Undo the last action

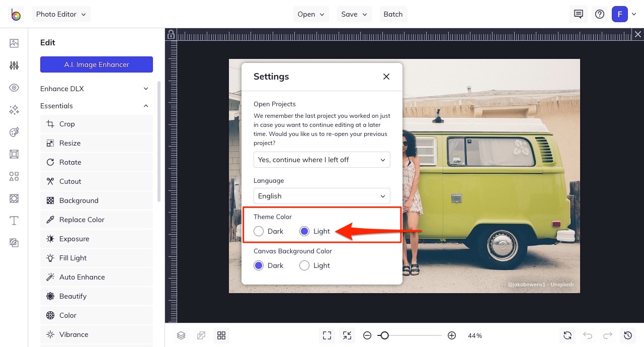[x=588, y=335]
